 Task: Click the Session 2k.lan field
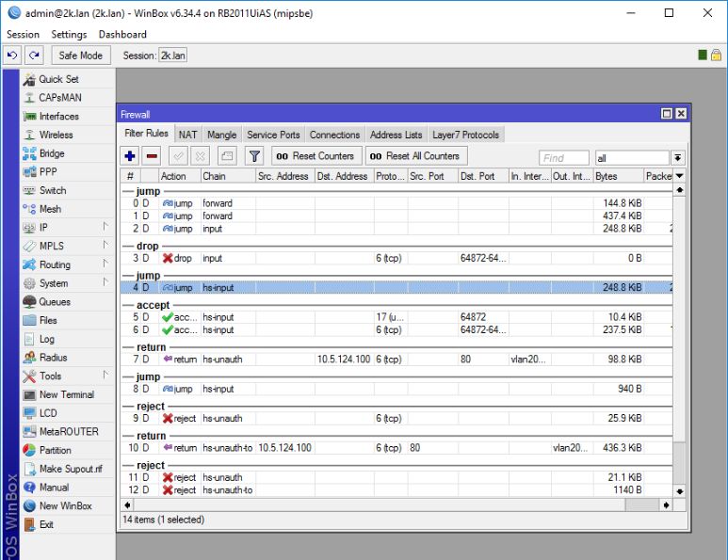[x=172, y=56]
